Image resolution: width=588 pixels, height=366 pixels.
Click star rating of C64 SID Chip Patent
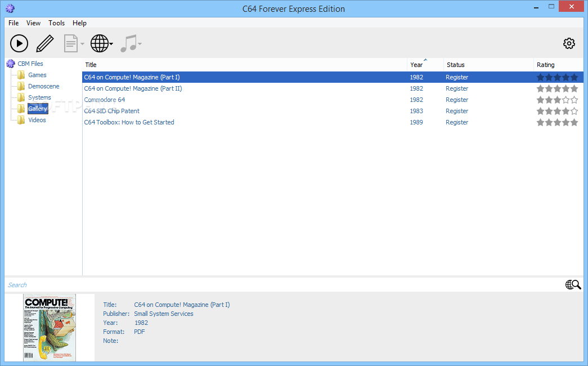(x=557, y=111)
